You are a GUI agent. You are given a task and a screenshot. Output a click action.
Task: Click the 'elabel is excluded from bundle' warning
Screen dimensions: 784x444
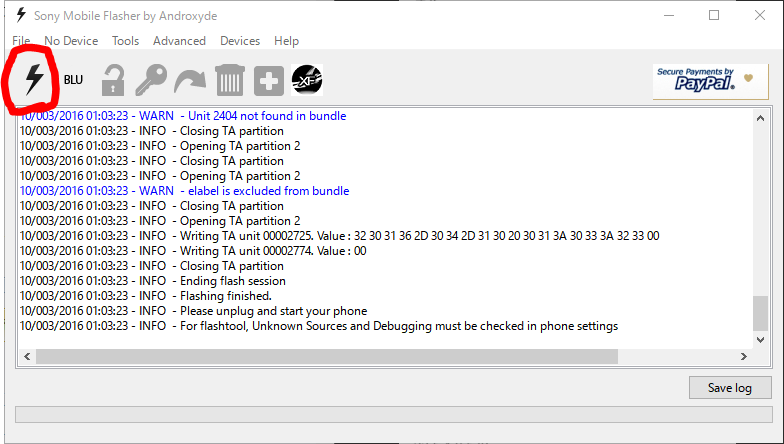tap(184, 191)
